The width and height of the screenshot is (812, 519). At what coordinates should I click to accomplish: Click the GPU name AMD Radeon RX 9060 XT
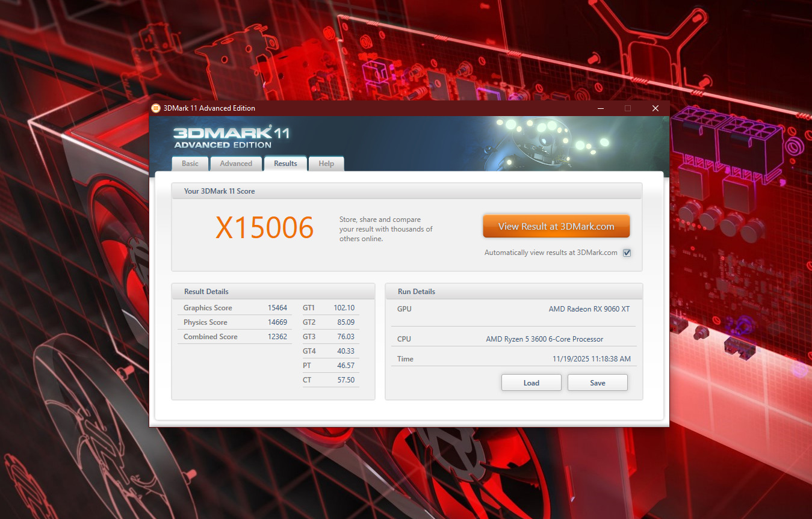click(x=589, y=309)
